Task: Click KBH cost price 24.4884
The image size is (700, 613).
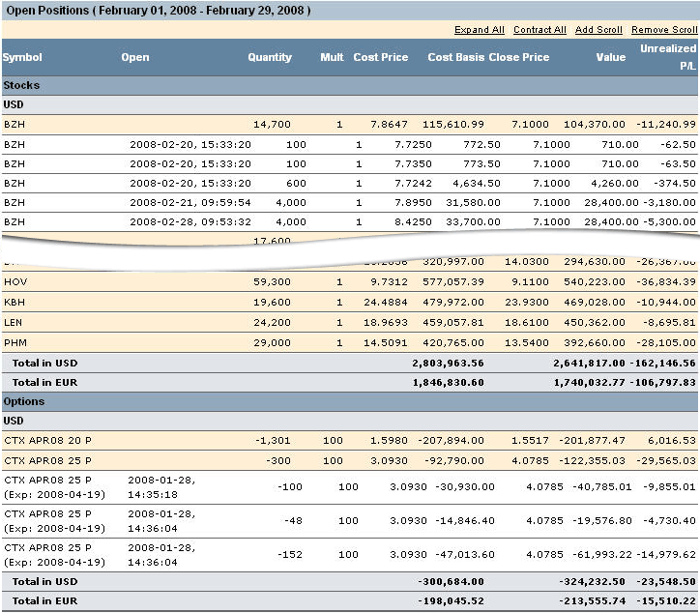Action: (385, 303)
